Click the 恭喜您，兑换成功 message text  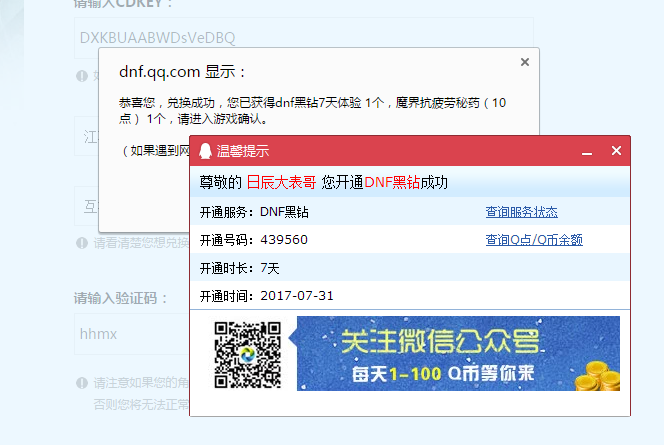312,111
